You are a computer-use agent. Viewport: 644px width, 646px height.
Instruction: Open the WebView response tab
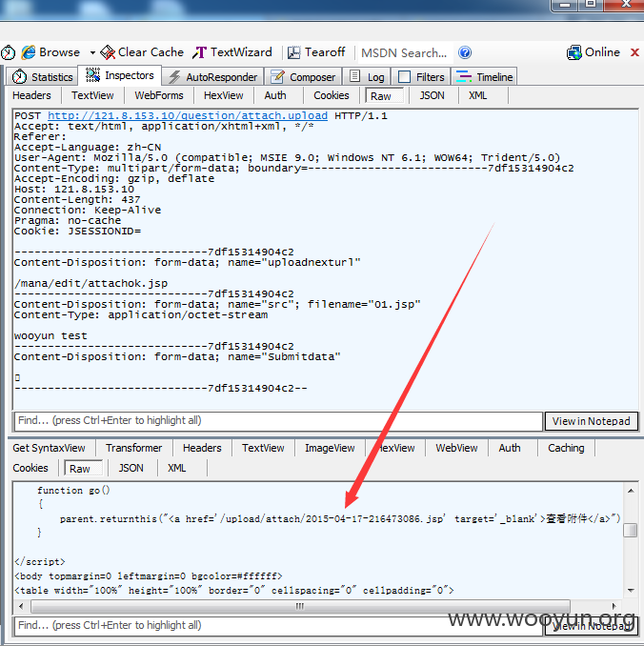tap(456, 448)
